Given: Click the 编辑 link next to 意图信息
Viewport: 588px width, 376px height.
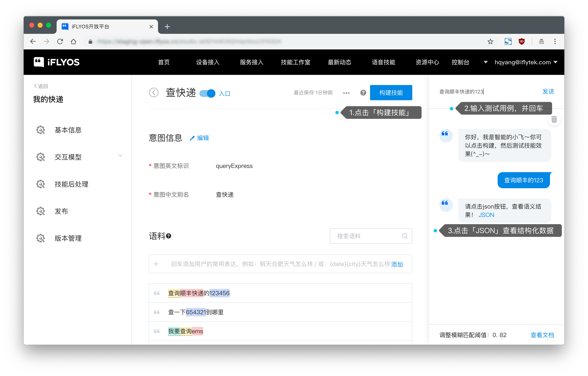Looking at the screenshot, I should click(x=203, y=138).
